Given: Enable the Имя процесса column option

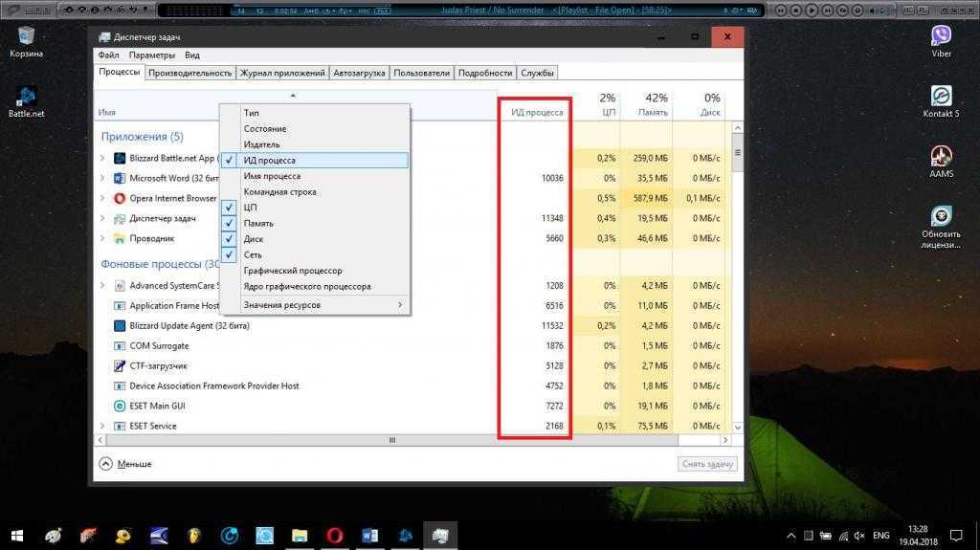Looking at the screenshot, I should pyautogui.click(x=272, y=176).
